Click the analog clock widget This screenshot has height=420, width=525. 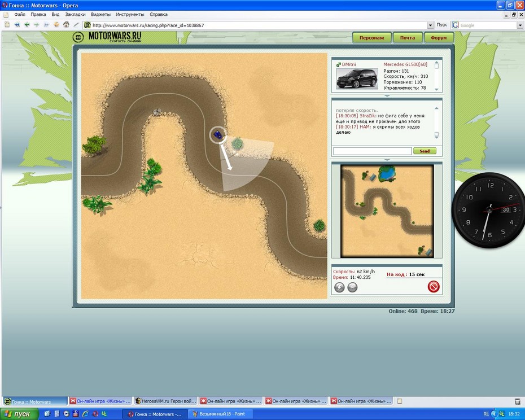point(488,210)
